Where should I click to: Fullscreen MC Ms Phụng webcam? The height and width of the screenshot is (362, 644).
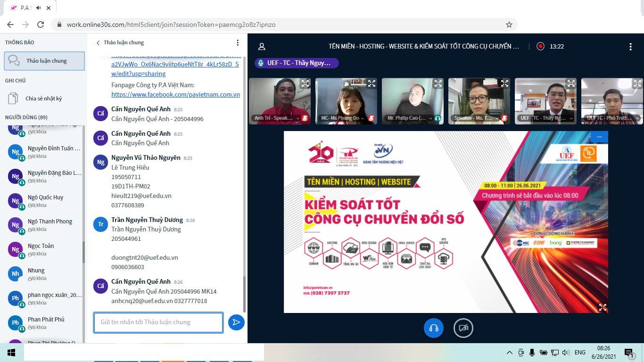click(x=372, y=83)
